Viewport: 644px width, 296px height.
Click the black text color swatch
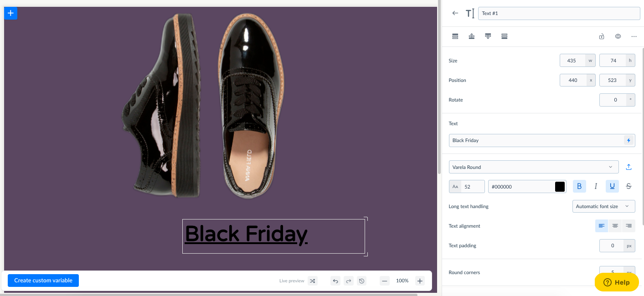pos(560,187)
